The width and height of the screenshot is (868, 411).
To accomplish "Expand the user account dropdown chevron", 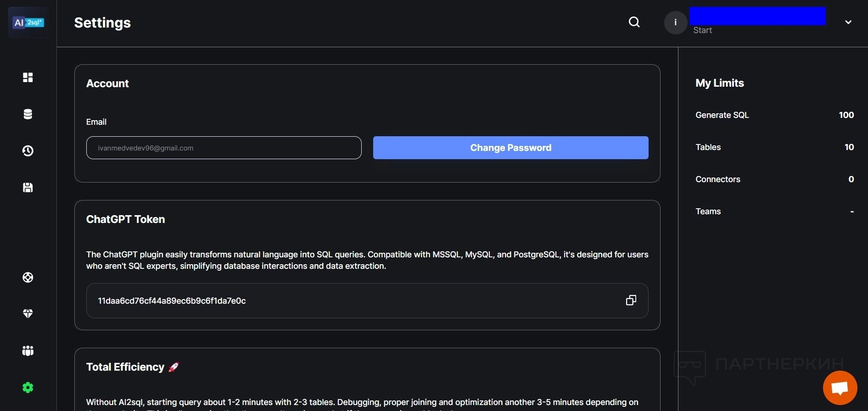I will click(x=848, y=22).
